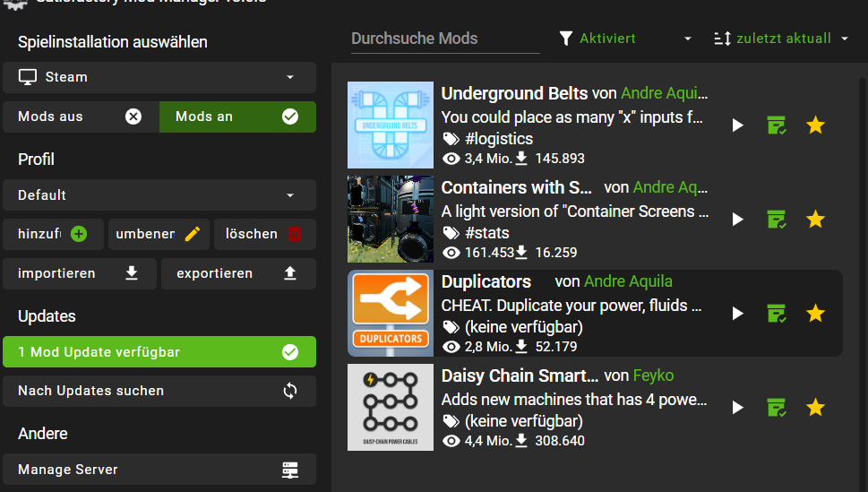Click the Underground Belts title

point(514,93)
